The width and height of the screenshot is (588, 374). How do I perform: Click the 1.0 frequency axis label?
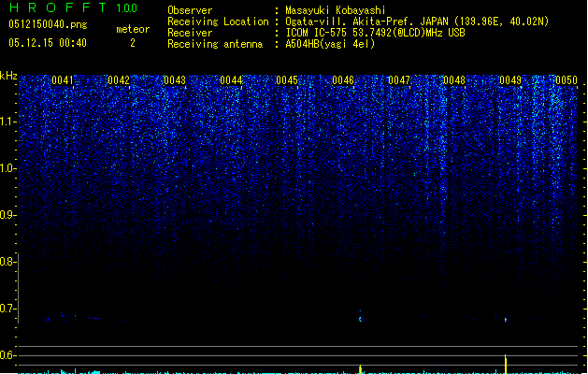click(7, 168)
